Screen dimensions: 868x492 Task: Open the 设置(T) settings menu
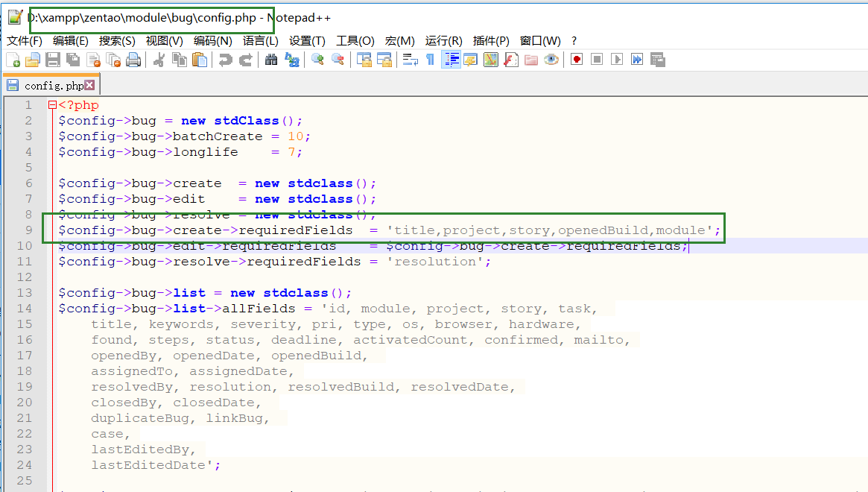307,40
